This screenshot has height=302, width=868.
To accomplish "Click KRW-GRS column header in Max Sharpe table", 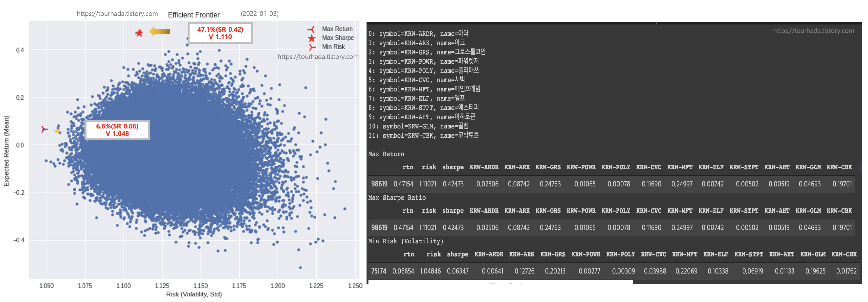I will tap(548, 211).
